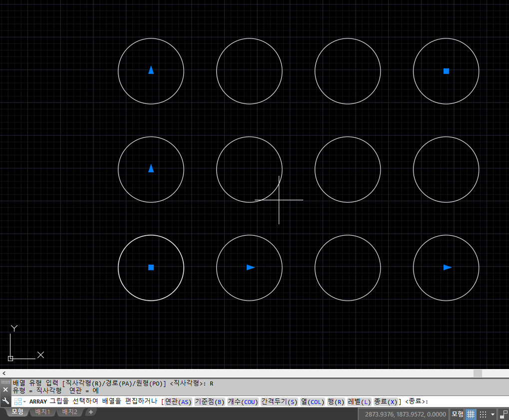Open command line customize wrench menu

coord(5,401)
